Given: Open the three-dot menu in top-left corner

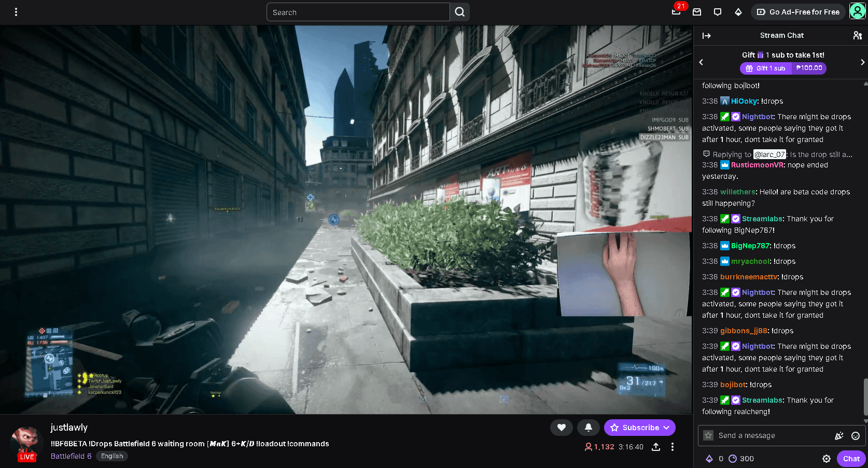Looking at the screenshot, I should tap(16, 12).
